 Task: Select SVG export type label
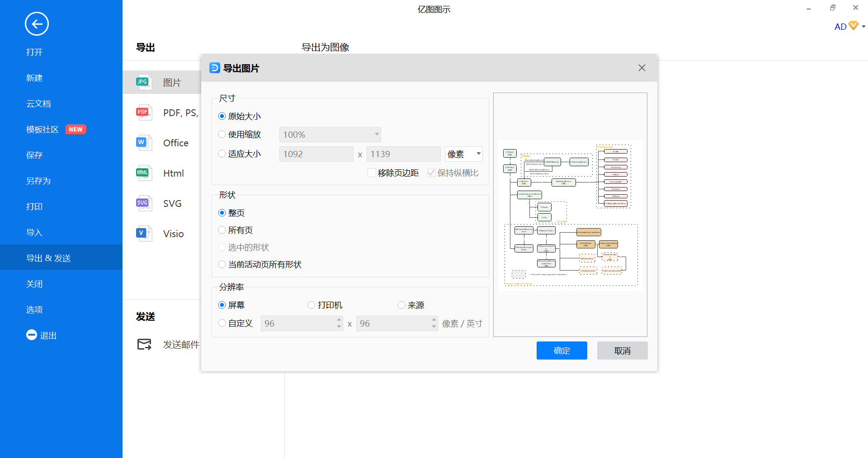(x=172, y=203)
